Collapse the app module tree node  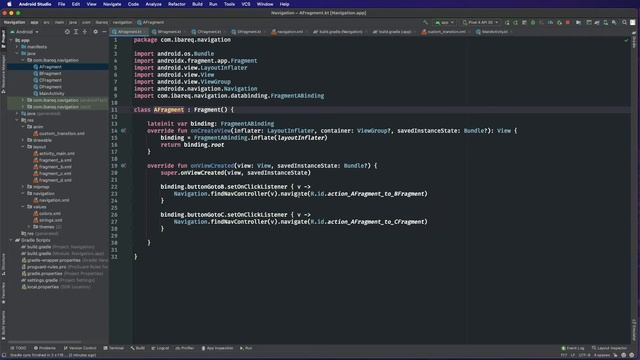pos(11,40)
